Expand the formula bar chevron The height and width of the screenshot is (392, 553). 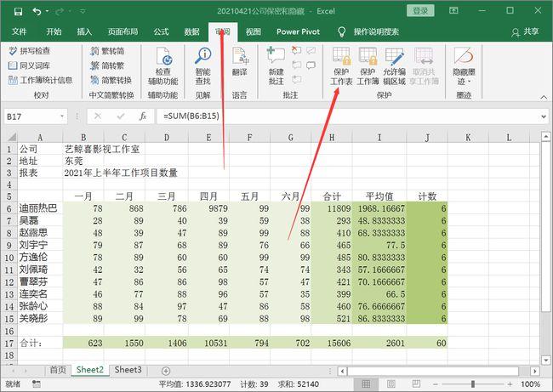click(544, 116)
